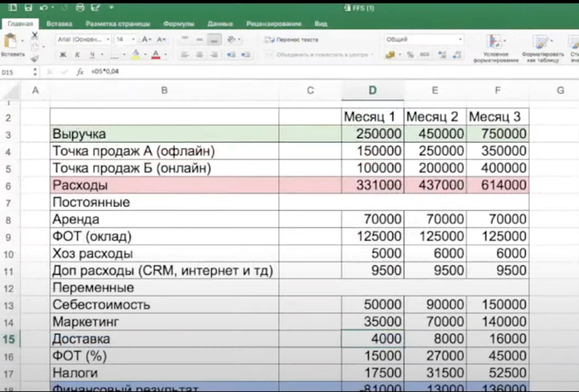579x392 pixels.
Task: Align text to the left
Action: [185, 55]
